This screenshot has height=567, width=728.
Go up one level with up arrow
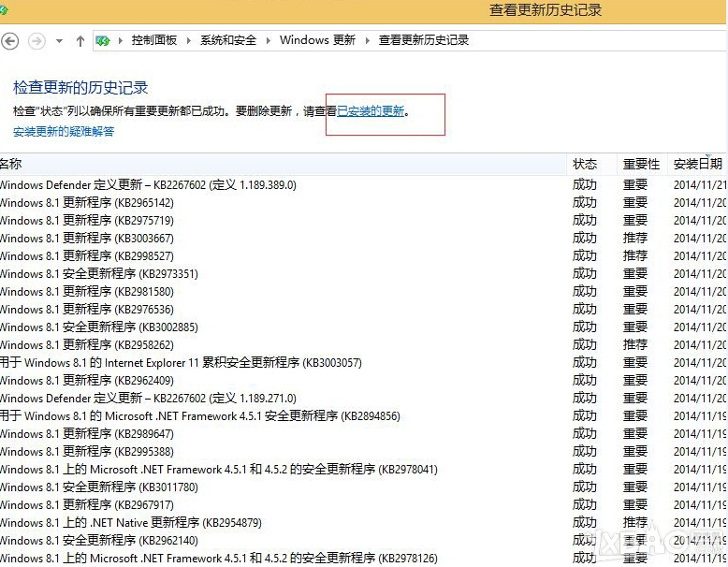pos(80,41)
